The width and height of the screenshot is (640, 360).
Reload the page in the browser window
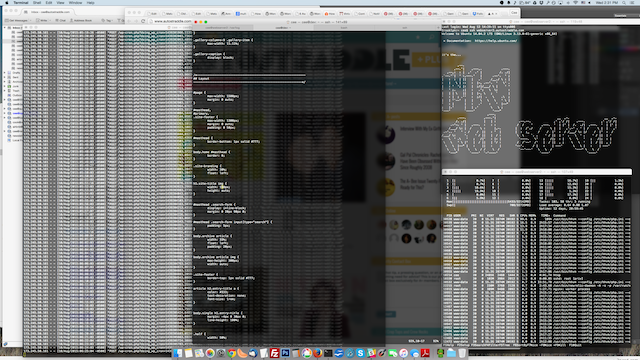(143, 21)
